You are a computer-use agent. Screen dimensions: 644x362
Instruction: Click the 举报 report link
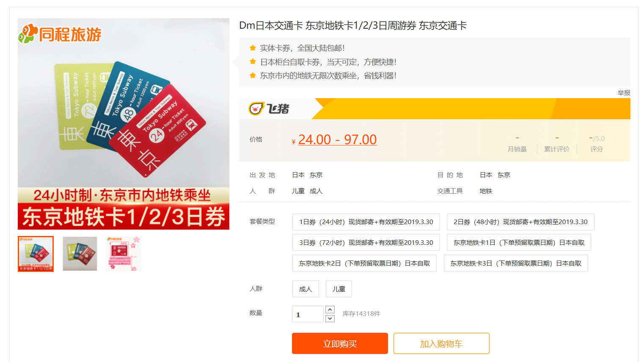coord(624,93)
